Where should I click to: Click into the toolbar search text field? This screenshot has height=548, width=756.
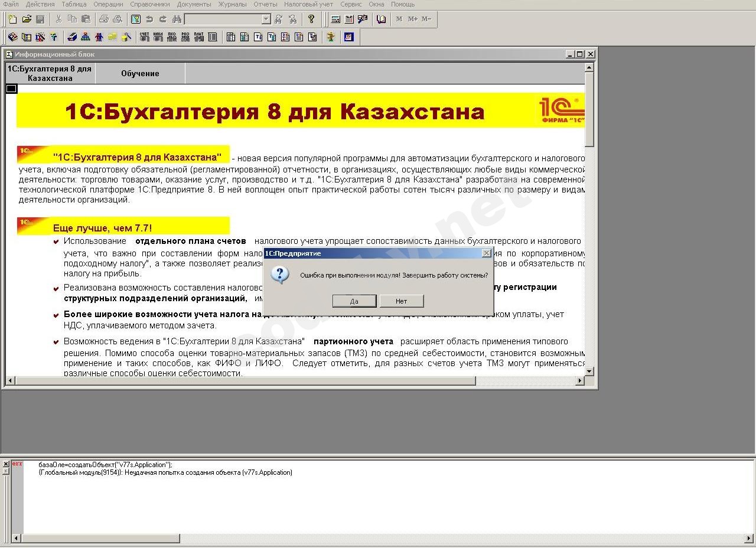tap(223, 19)
